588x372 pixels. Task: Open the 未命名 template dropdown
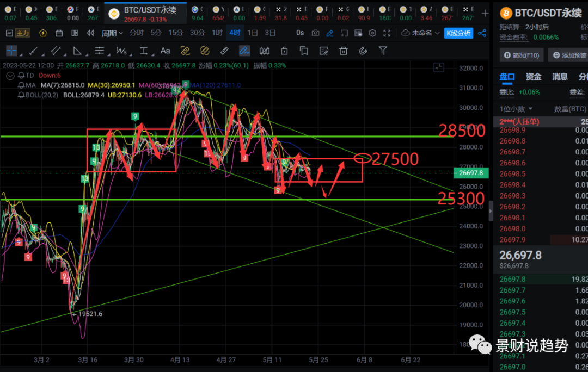420,33
